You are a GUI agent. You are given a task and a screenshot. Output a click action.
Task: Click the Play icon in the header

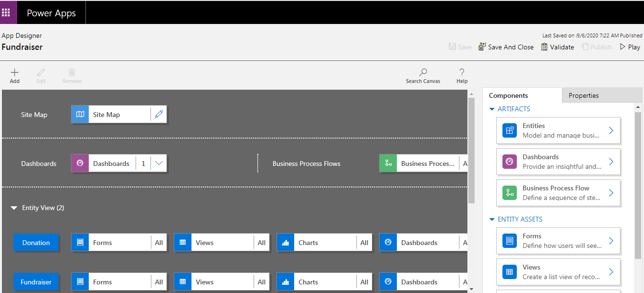(629, 47)
